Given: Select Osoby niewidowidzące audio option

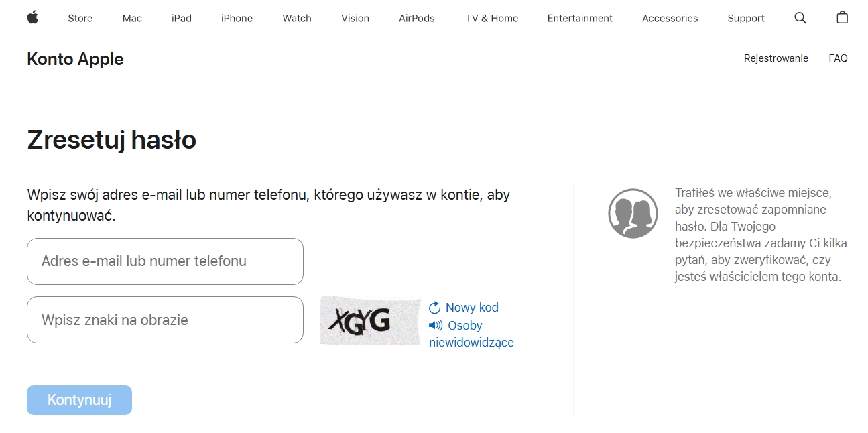Looking at the screenshot, I should click(471, 334).
